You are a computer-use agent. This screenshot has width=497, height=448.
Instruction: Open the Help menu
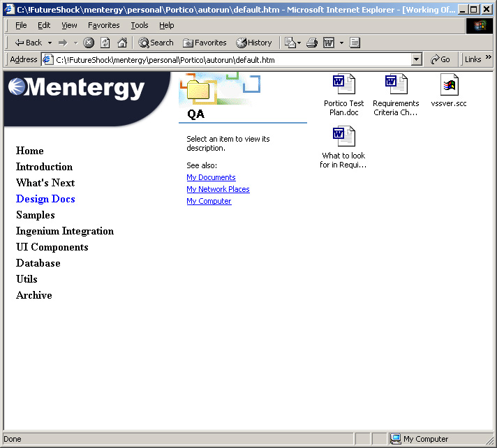coord(166,25)
